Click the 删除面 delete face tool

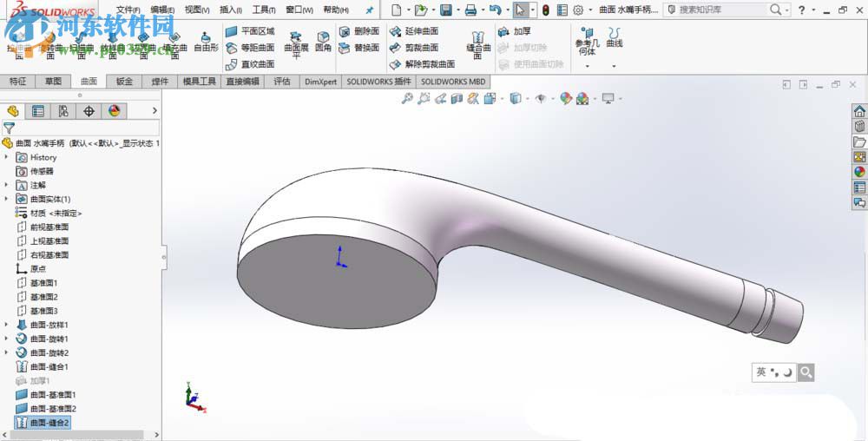click(359, 31)
